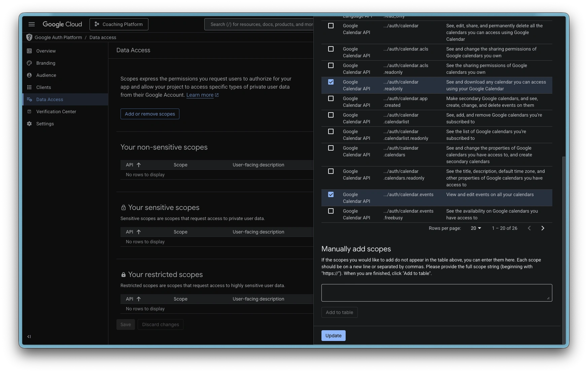Uncheck the calendar.readonly scope checkbox
The image size is (588, 373).
pyautogui.click(x=331, y=82)
